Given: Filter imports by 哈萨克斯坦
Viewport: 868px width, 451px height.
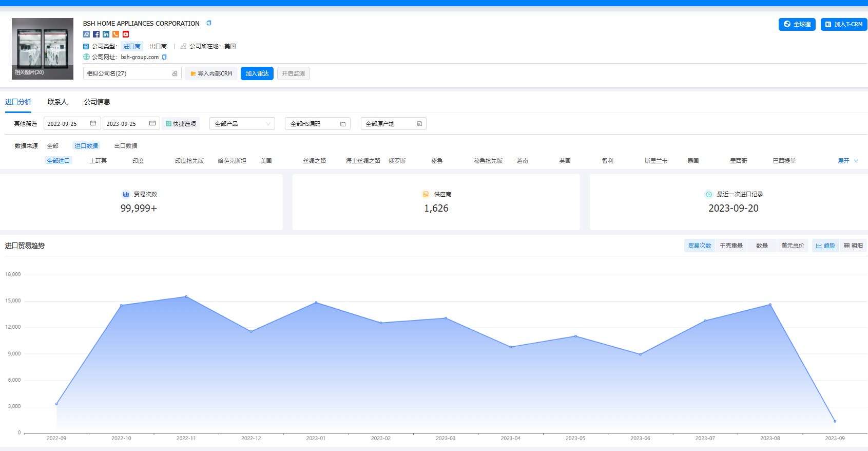Looking at the screenshot, I should click(232, 161).
